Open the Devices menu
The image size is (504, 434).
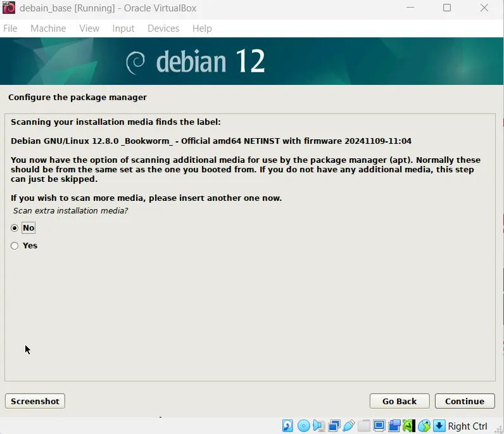(x=163, y=29)
